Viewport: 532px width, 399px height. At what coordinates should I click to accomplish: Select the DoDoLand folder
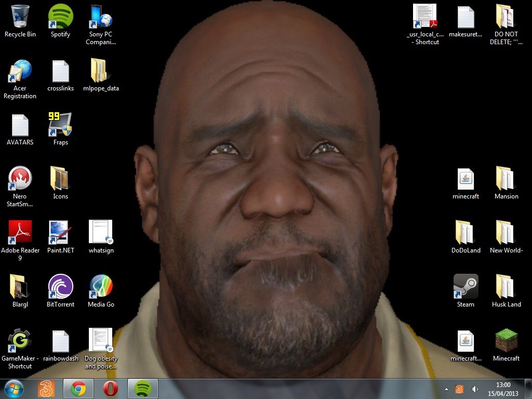(x=465, y=237)
